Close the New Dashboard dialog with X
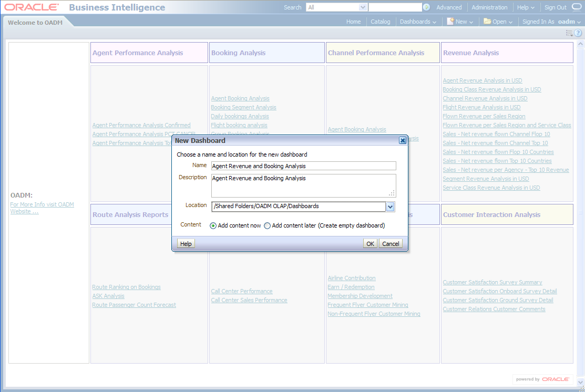 tap(402, 140)
